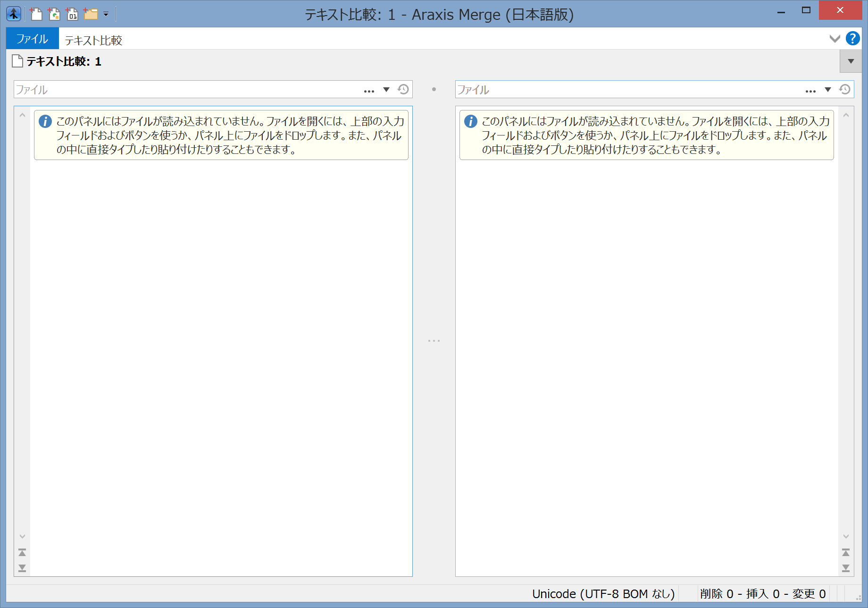The height and width of the screenshot is (608, 868).
Task: Browse for right file with ellipsis button
Action: click(810, 90)
